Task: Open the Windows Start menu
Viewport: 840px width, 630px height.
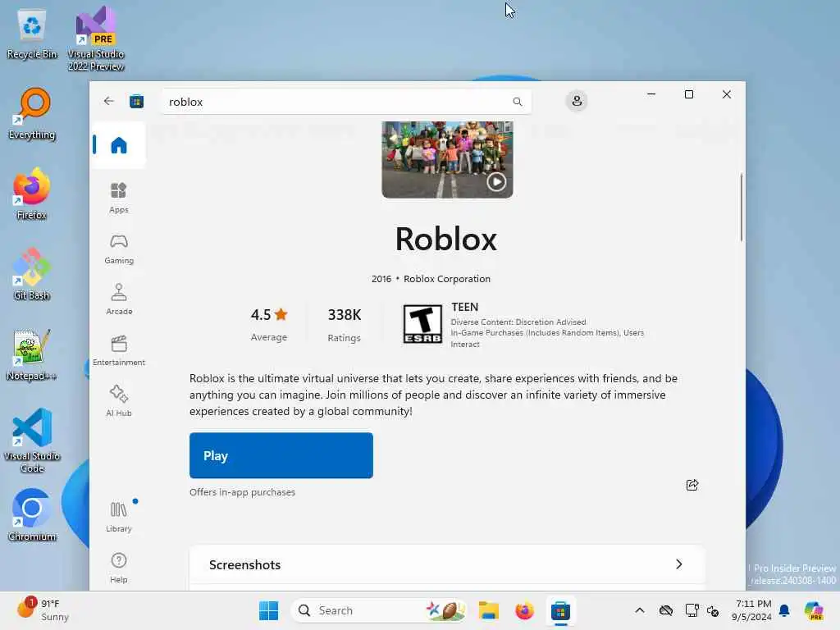Action: point(268,610)
